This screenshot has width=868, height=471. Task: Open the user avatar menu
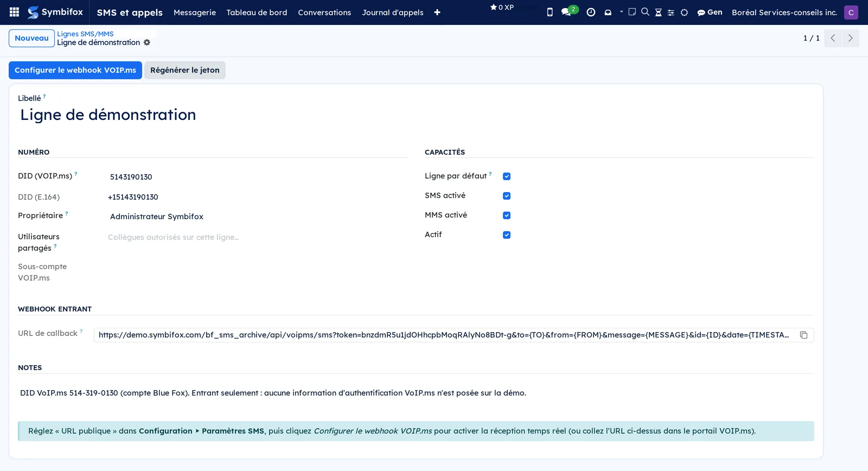pyautogui.click(x=851, y=12)
